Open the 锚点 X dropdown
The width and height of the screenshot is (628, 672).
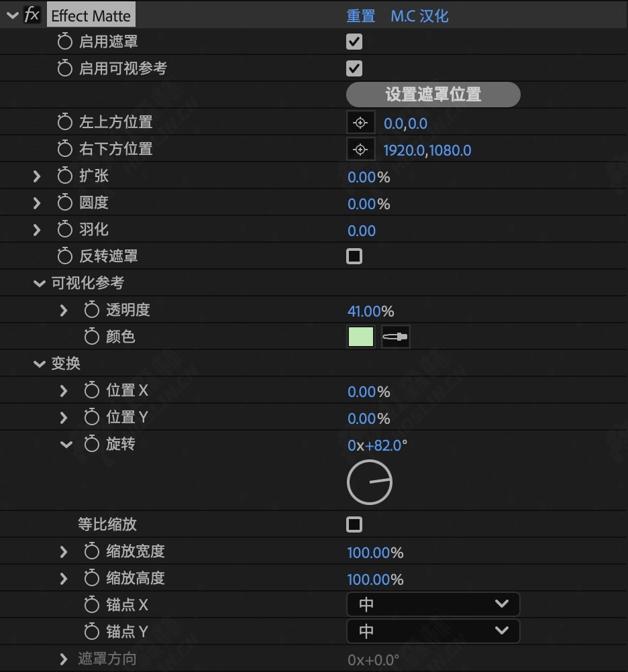[433, 604]
